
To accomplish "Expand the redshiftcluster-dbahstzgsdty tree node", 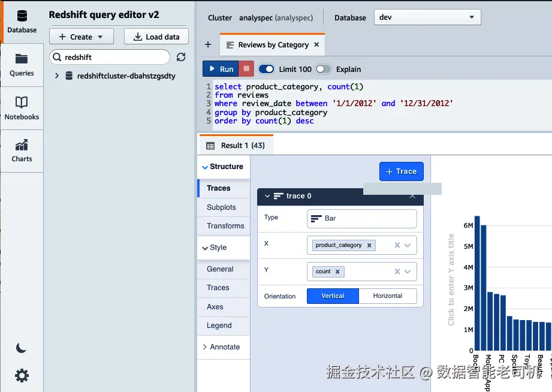I will click(57, 76).
